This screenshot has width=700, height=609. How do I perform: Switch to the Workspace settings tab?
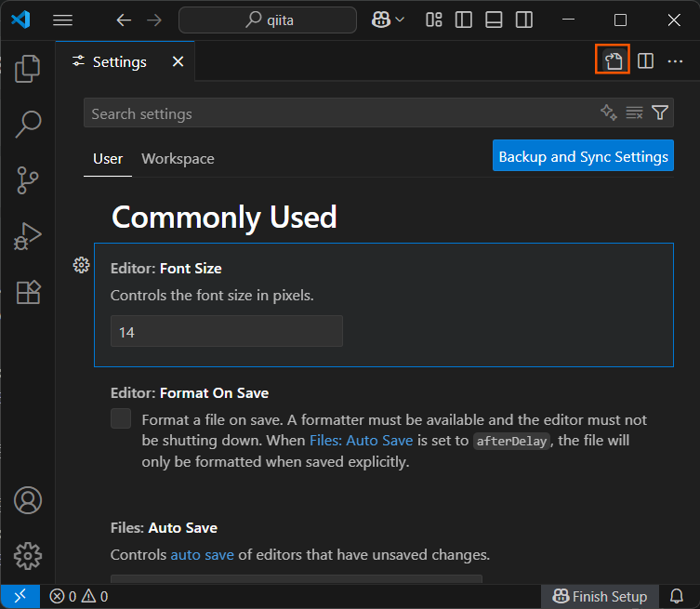(x=178, y=159)
